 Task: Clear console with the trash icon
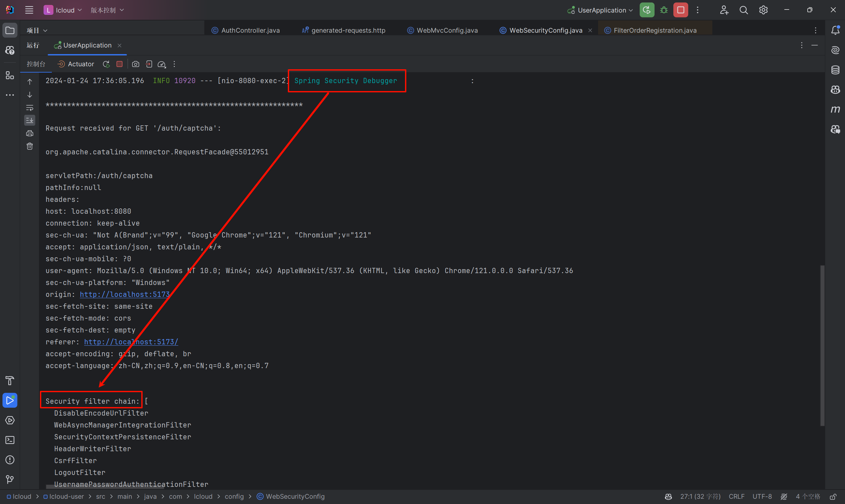(30, 146)
